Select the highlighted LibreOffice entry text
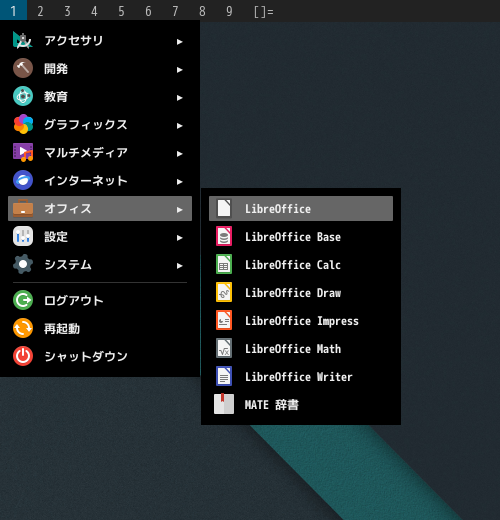The height and width of the screenshot is (520, 500). pyautogui.click(x=278, y=209)
